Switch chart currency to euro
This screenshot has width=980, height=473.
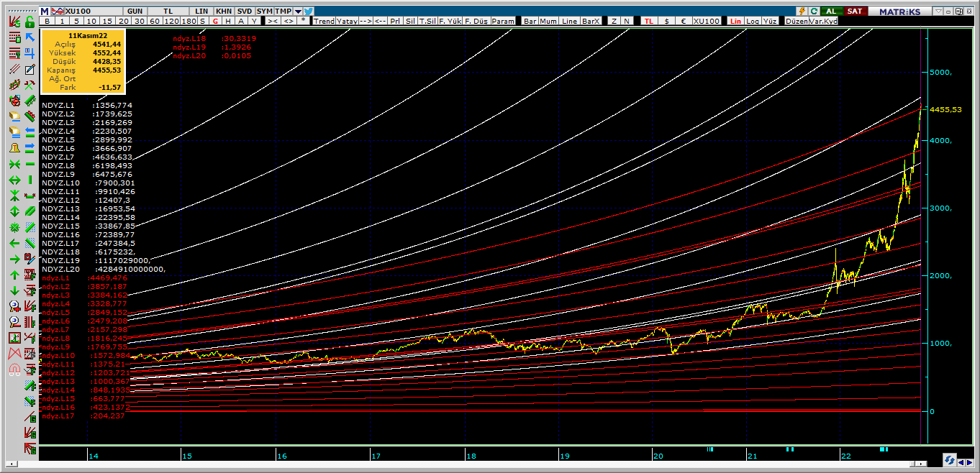coord(683,21)
